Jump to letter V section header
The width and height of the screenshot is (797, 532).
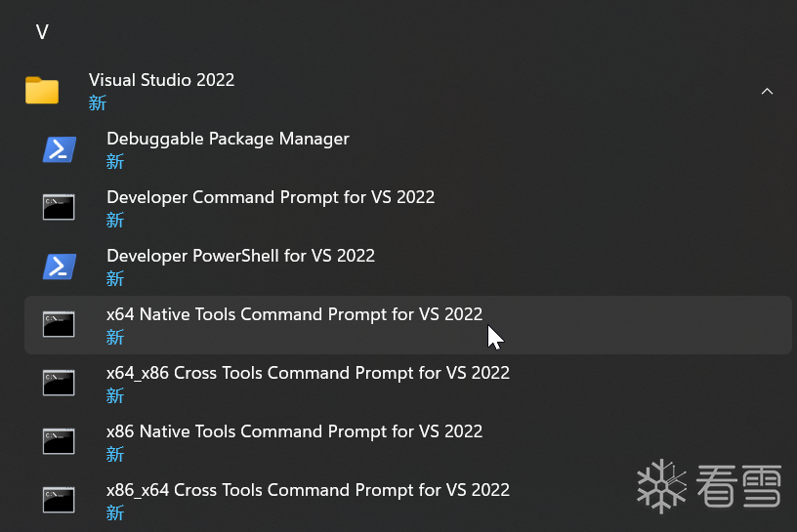tap(42, 32)
